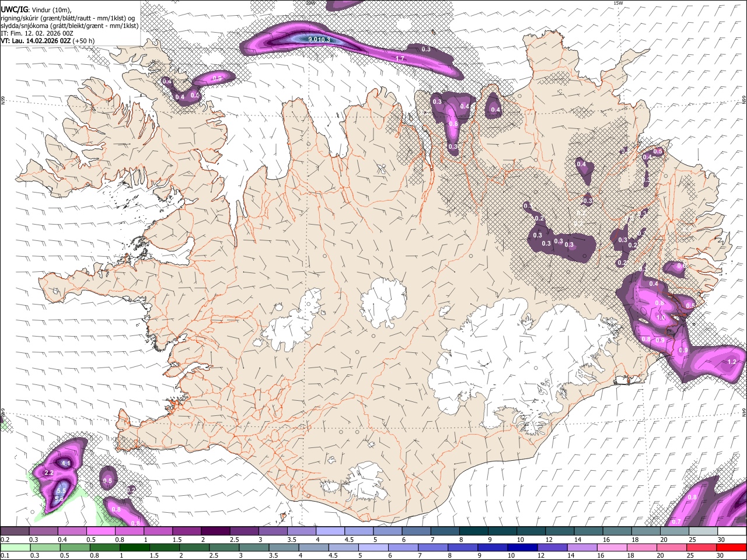Click the '15W' longitude label

pyautogui.click(x=618, y=3)
